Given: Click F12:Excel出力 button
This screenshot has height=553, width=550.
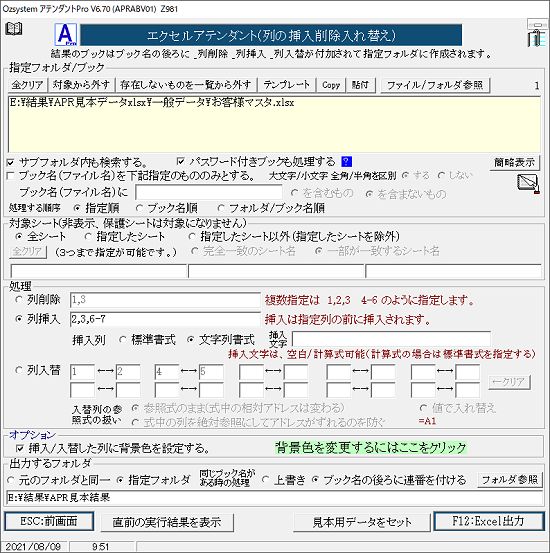Looking at the screenshot, I should click(x=489, y=521).
